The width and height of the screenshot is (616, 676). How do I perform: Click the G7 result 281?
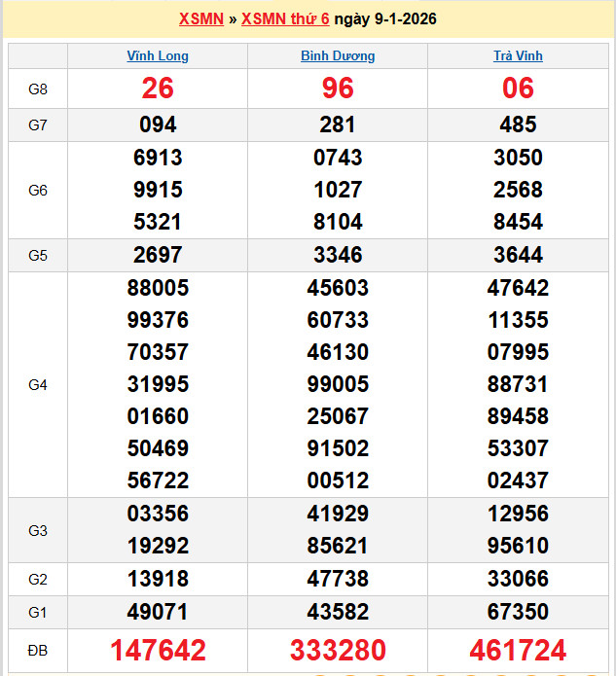338,125
